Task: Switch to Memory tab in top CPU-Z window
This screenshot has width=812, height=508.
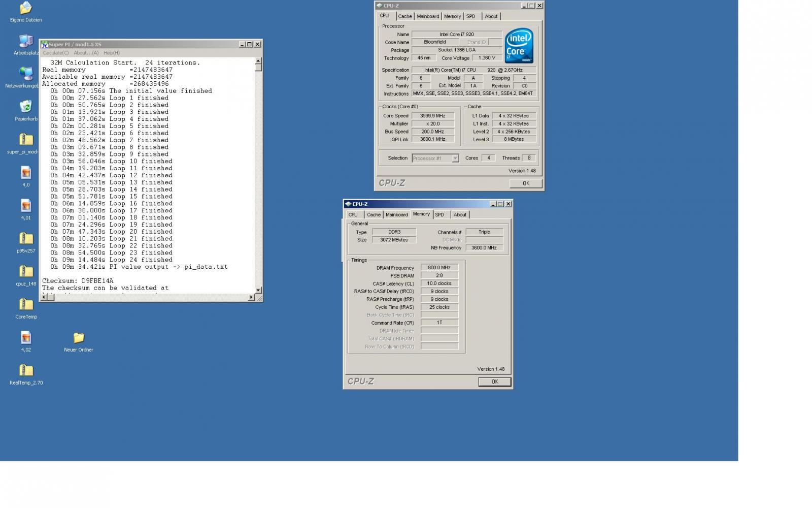Action: point(453,16)
